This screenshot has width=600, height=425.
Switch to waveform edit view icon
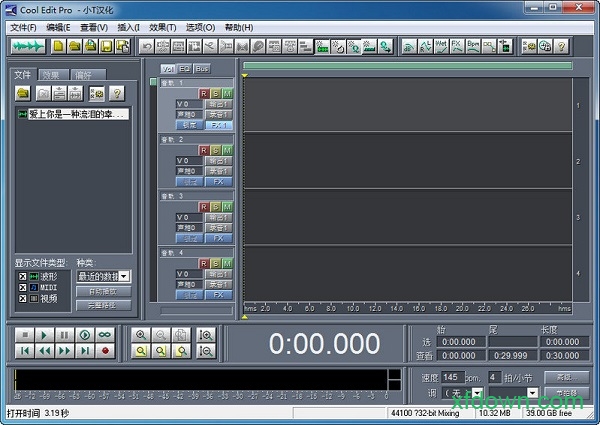[x=28, y=47]
